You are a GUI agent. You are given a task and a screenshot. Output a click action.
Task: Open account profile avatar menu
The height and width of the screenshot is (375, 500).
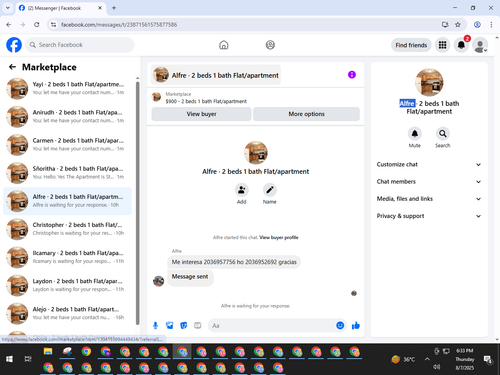[x=480, y=45]
